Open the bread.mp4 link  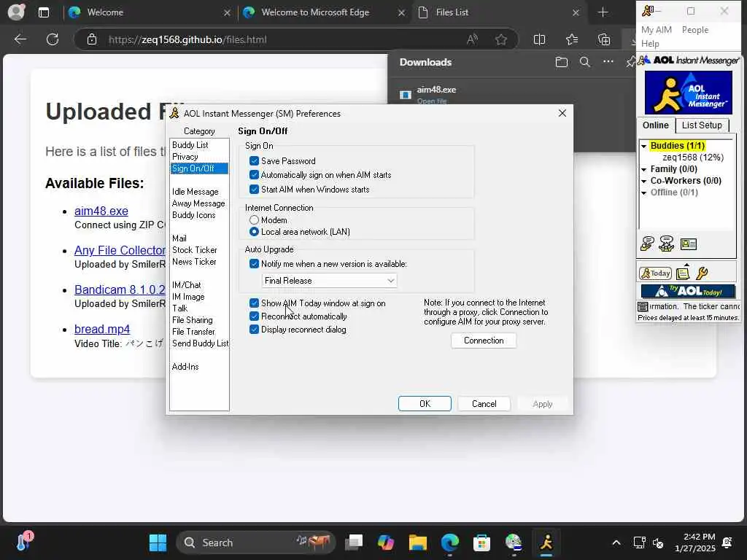102,329
